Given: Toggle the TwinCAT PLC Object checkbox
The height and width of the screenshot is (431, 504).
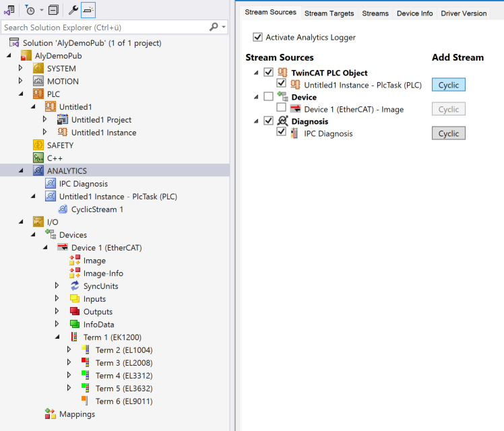Looking at the screenshot, I should pos(269,73).
